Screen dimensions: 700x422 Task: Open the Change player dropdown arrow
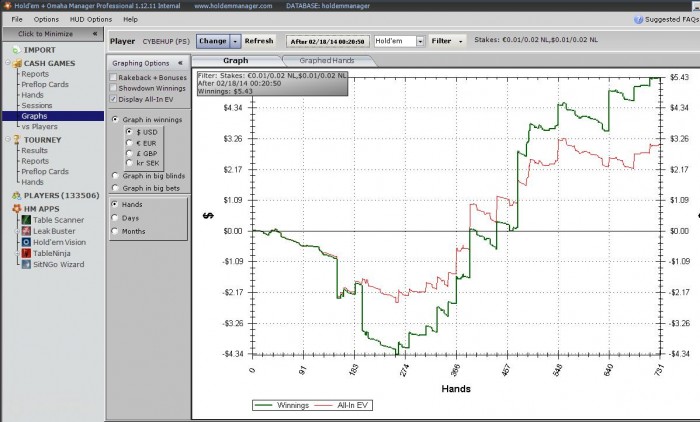(235, 42)
